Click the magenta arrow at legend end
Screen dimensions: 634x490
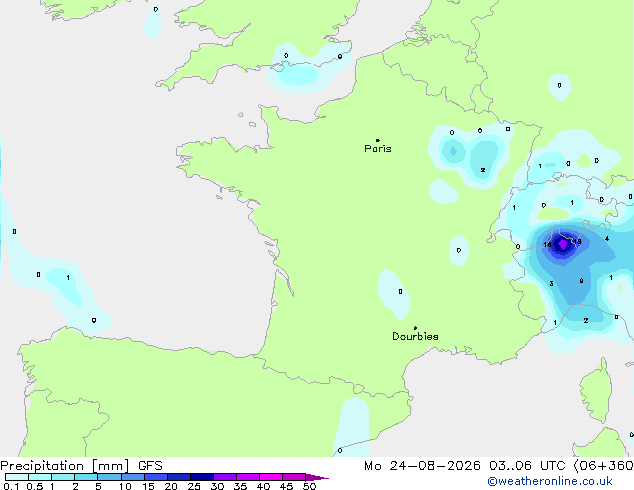[x=317, y=477]
